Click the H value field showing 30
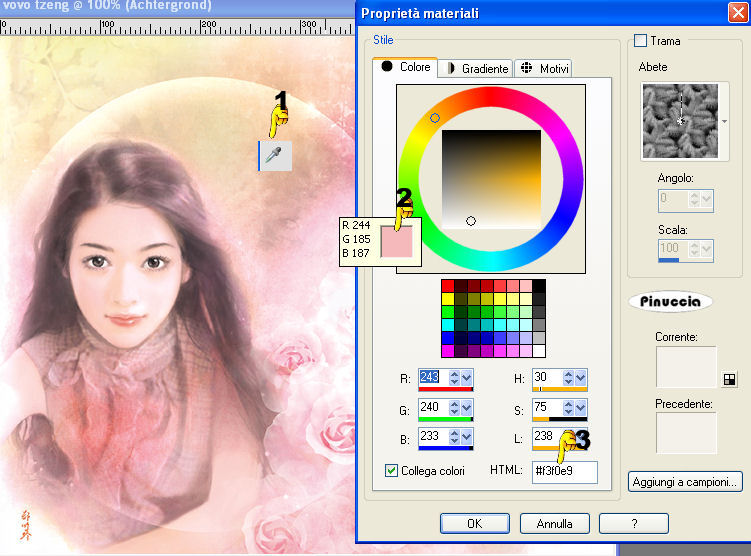 point(547,377)
